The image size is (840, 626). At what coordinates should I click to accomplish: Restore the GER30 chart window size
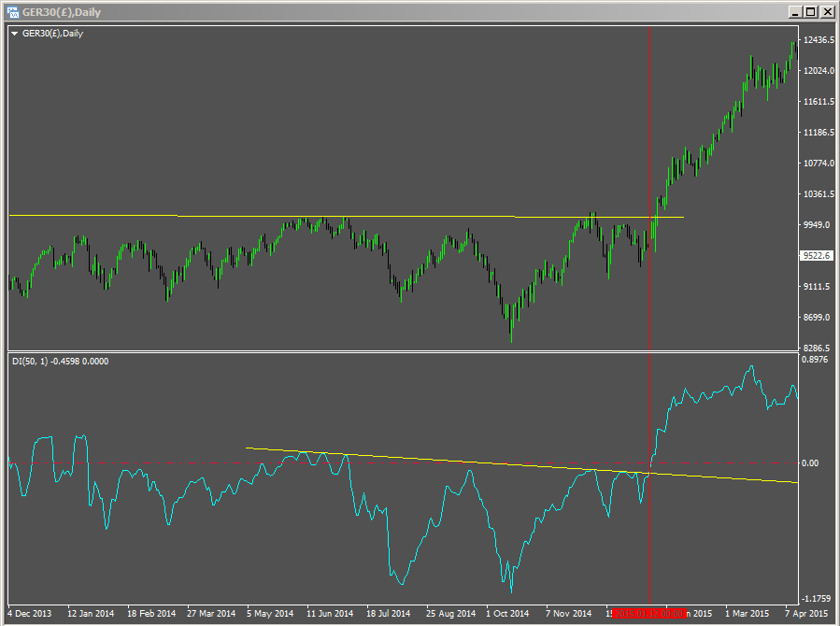tap(813, 12)
